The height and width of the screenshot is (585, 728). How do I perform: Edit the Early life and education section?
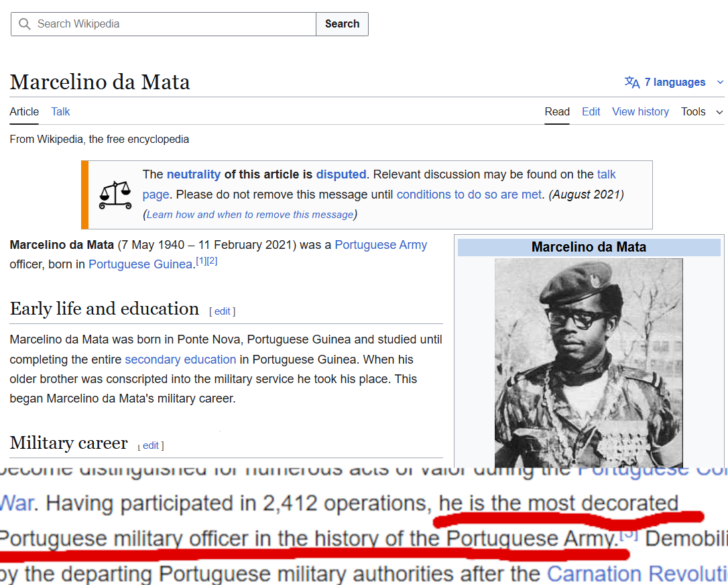click(x=223, y=311)
